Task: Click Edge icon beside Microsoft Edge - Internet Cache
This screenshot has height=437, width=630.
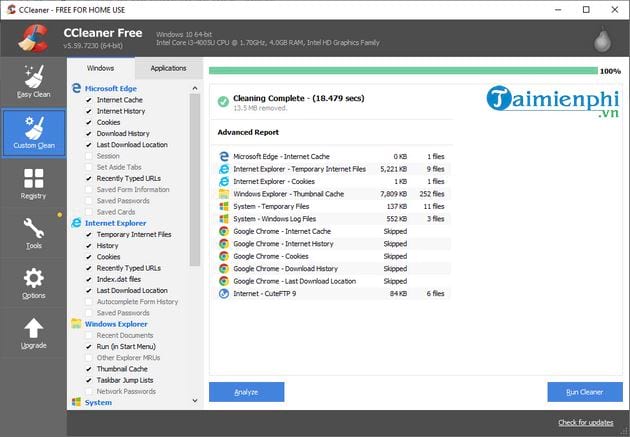Action: point(224,156)
